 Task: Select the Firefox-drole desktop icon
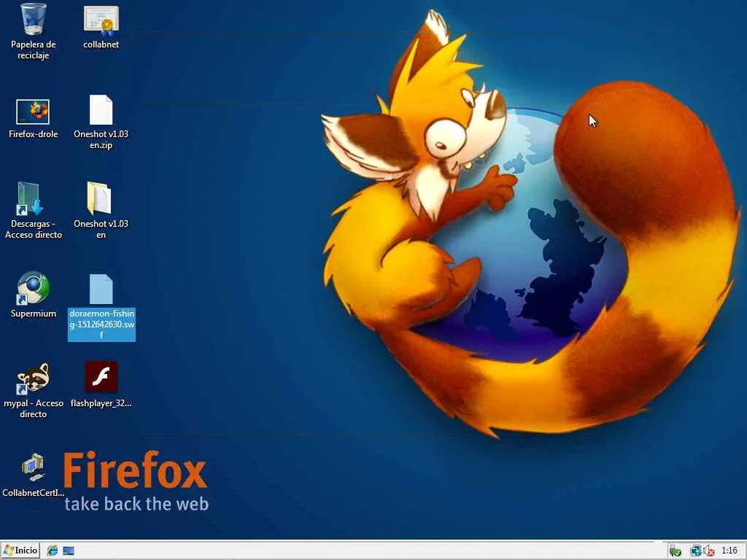33,112
